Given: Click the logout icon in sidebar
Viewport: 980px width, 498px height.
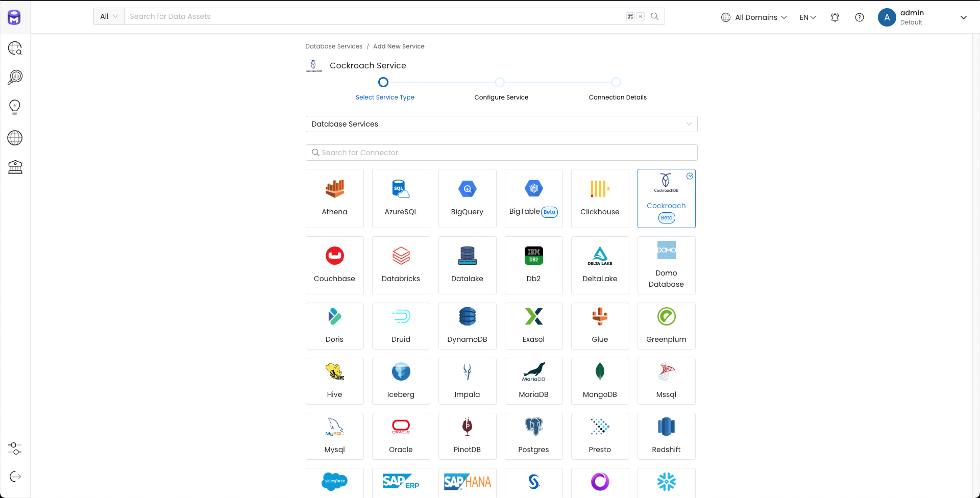Looking at the screenshot, I should (15, 477).
